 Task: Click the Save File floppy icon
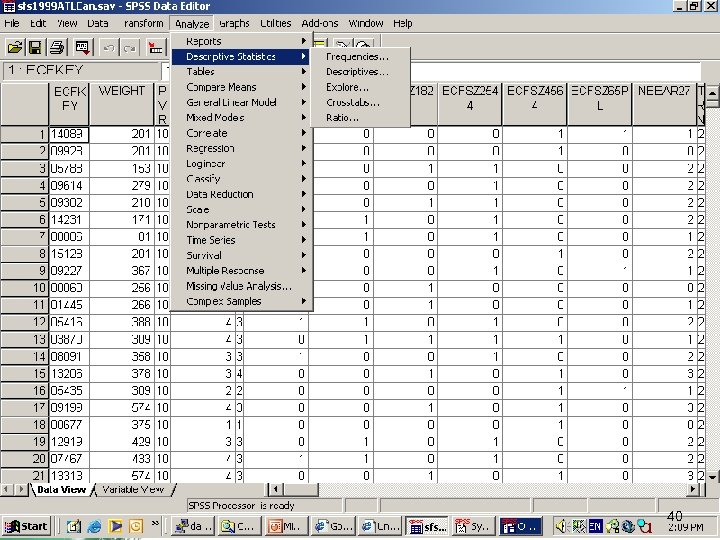click(35, 47)
